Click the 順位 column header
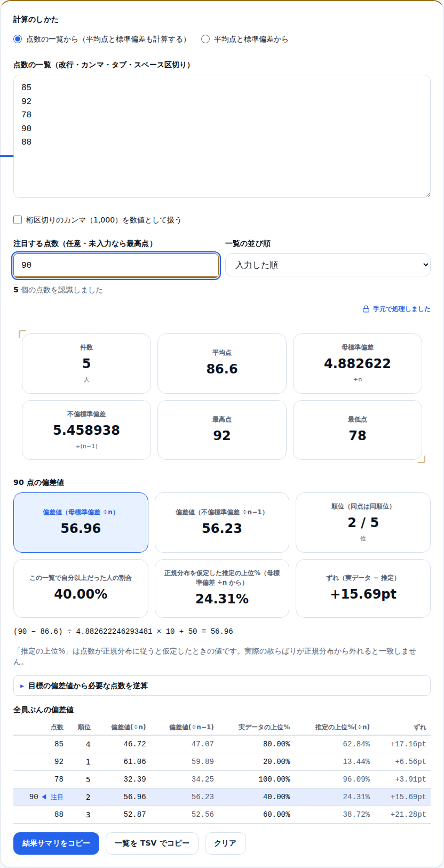This screenshot has height=868, width=444. tap(84, 727)
